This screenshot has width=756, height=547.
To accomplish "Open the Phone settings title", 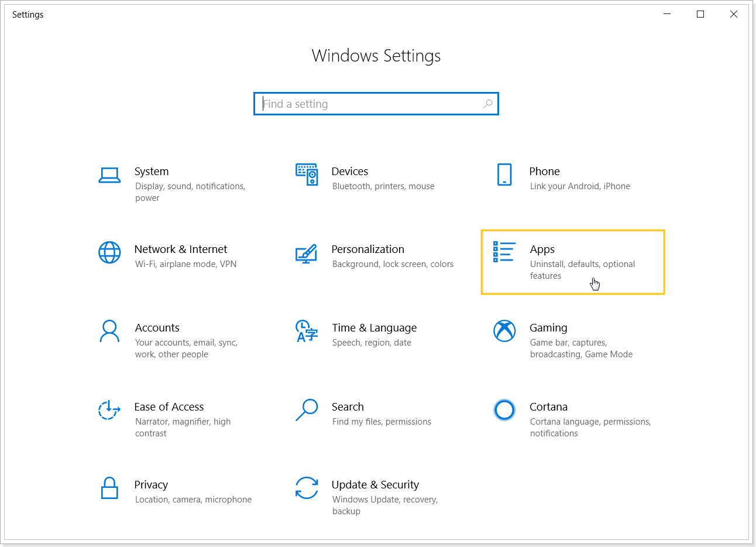I will (x=545, y=171).
